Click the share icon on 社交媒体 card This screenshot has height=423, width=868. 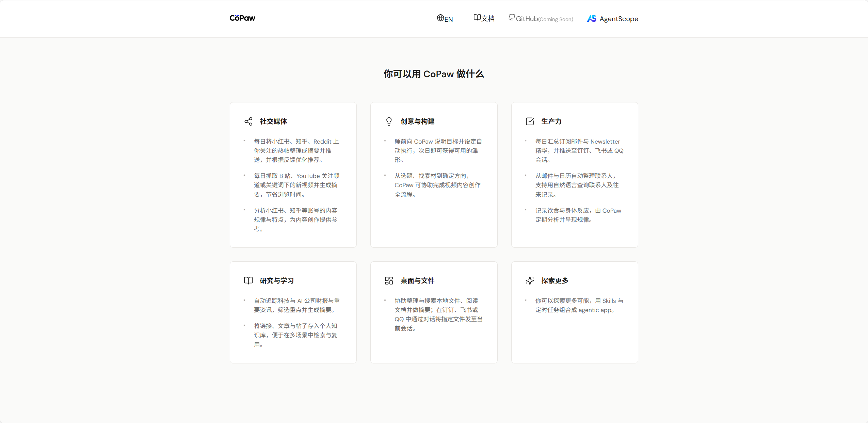tap(248, 121)
